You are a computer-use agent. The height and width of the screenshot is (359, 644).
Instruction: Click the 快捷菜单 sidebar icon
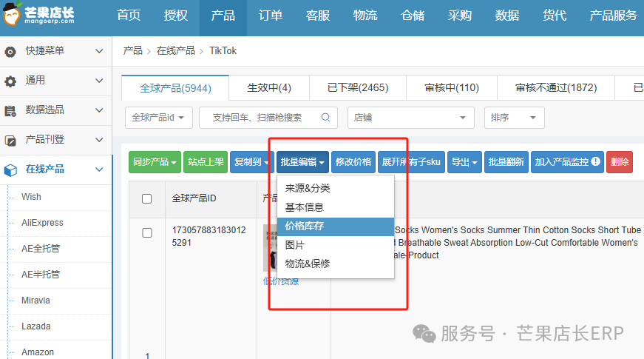[x=10, y=51]
